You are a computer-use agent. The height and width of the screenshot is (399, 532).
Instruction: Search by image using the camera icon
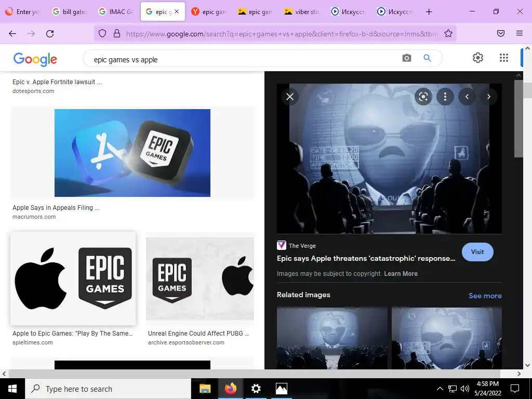pos(406,58)
